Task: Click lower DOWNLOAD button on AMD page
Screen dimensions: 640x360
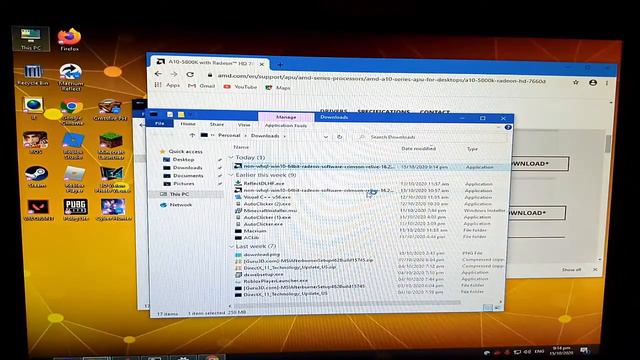Action: point(536,213)
